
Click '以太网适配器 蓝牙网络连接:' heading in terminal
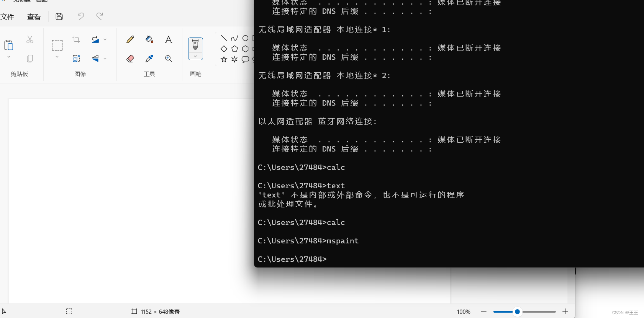[x=318, y=121]
